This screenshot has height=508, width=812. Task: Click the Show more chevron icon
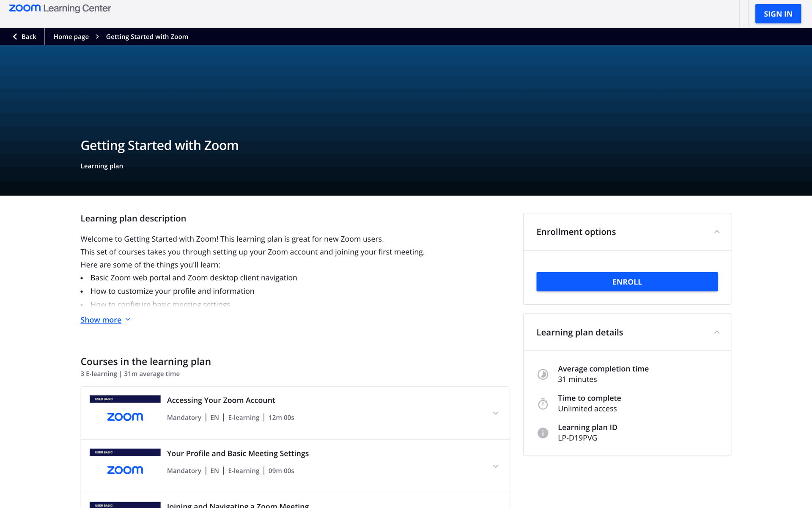coord(128,320)
